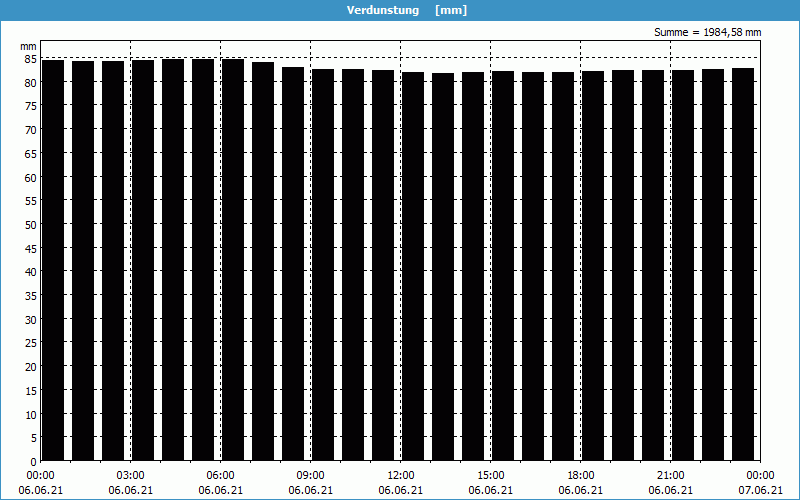
Task: Click the y-axis value 10
Action: tap(31, 415)
